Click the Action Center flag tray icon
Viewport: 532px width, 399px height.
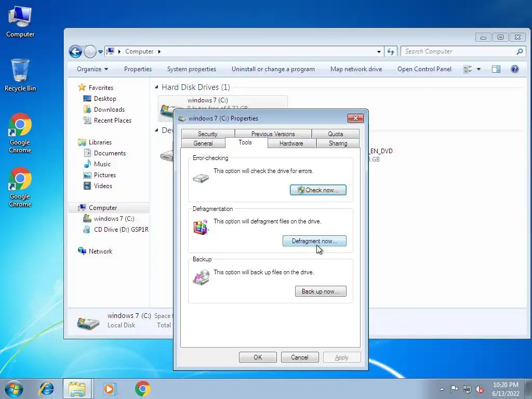coord(454,389)
